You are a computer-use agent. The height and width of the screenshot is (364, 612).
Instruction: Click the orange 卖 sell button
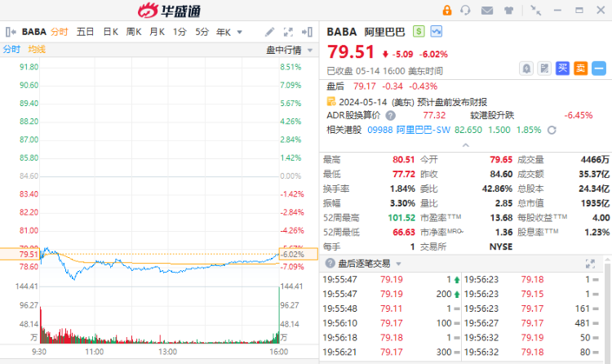[x=580, y=69]
